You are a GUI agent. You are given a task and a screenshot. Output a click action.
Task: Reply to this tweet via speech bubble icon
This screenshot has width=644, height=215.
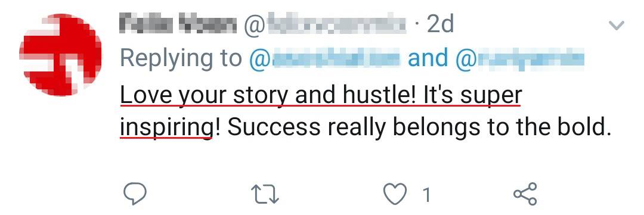point(135,194)
